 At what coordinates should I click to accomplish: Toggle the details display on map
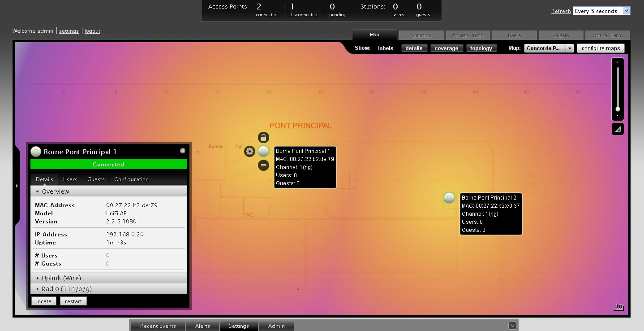click(414, 48)
